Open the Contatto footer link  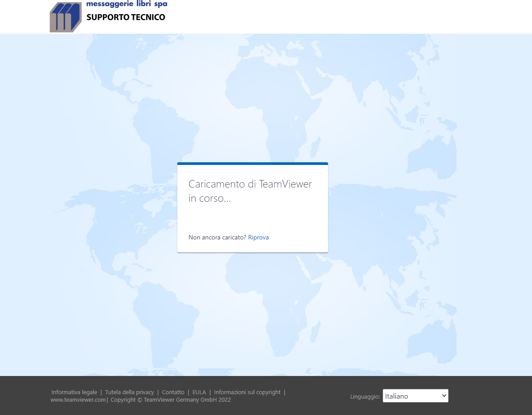tap(173, 392)
